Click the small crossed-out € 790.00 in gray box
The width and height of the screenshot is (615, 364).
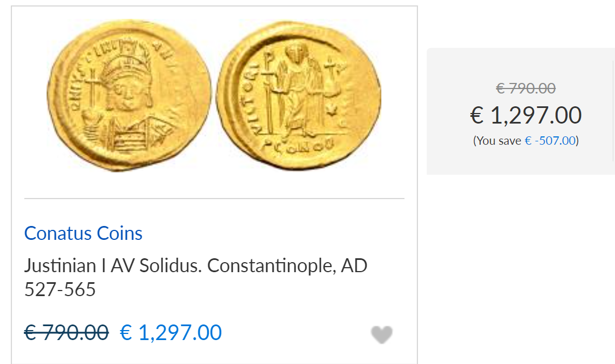coord(526,88)
